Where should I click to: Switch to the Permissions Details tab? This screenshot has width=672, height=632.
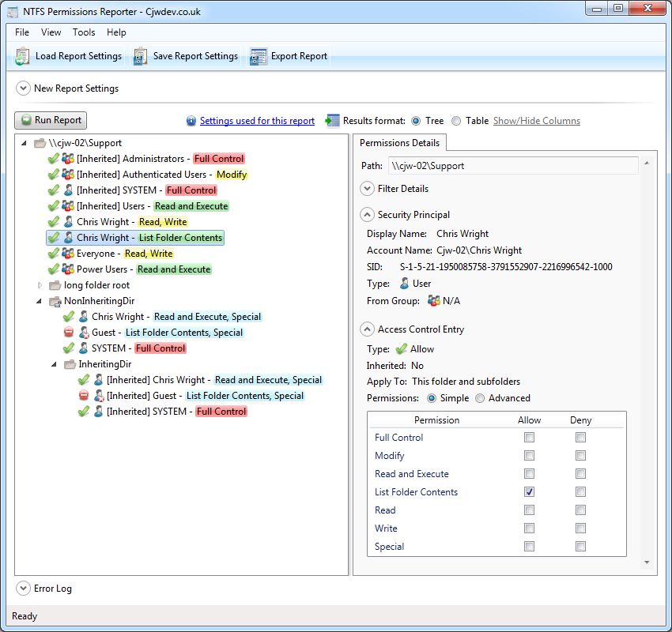399,143
